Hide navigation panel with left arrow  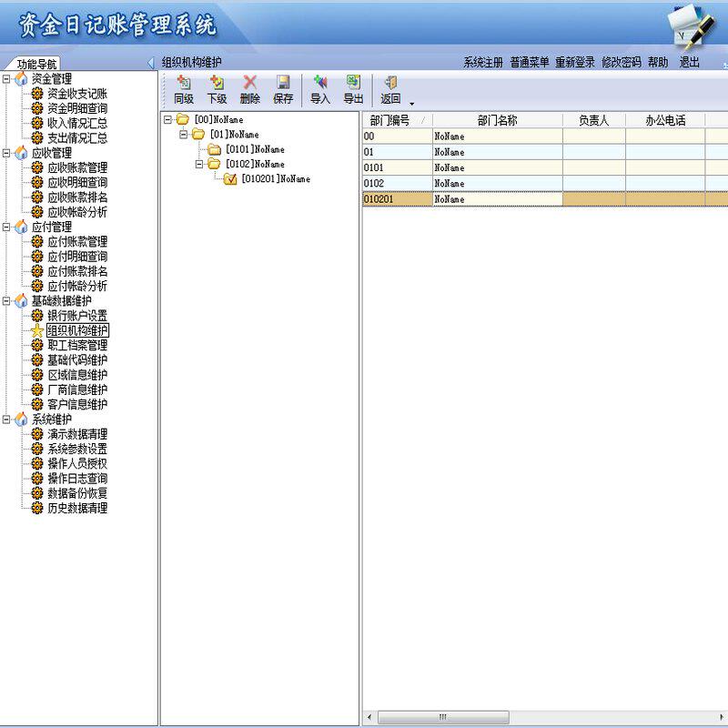[x=150, y=63]
